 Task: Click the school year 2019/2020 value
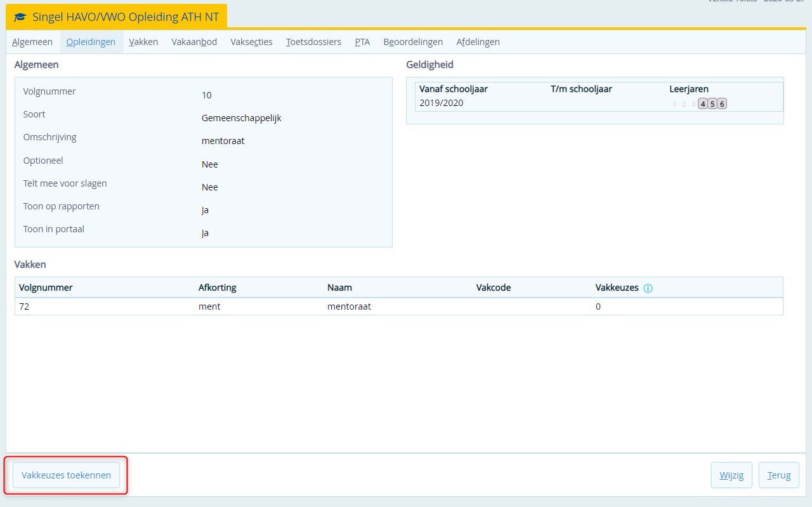[x=442, y=103]
